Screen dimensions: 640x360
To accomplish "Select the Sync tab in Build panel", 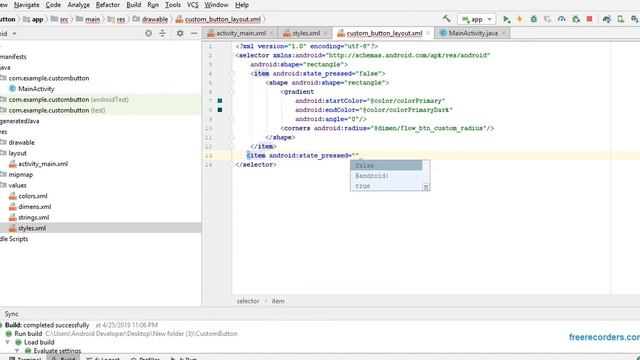I will [x=11, y=314].
